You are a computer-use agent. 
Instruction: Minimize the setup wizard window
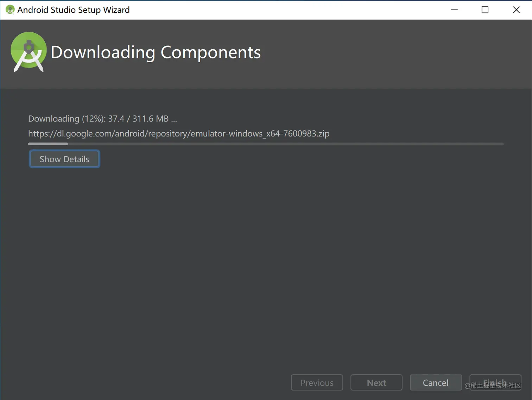[x=454, y=9]
